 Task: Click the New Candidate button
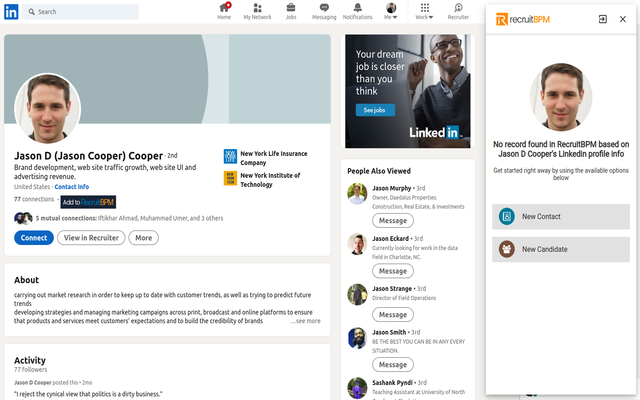(x=561, y=249)
